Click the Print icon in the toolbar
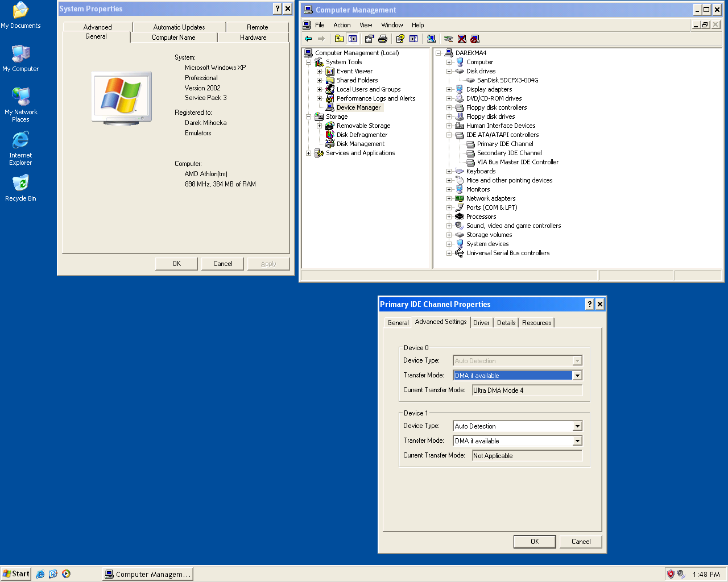 [383, 39]
